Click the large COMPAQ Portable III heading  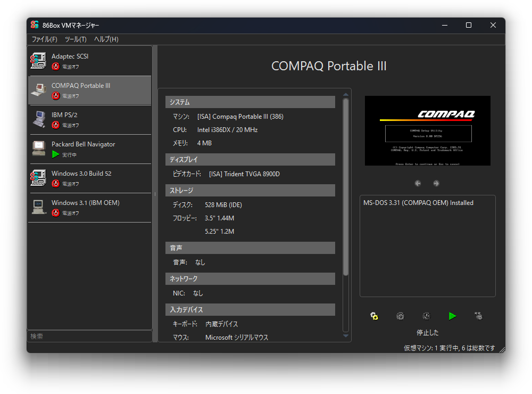(x=329, y=66)
